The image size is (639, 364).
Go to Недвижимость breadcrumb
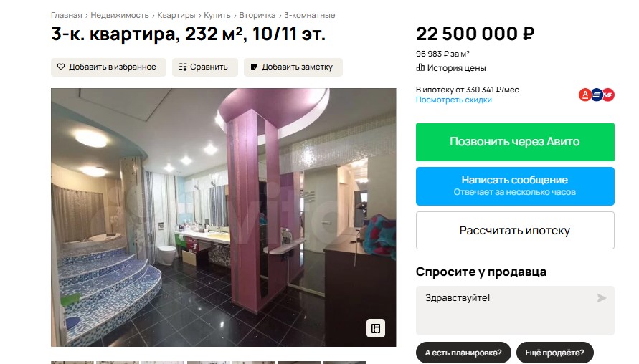tap(119, 15)
